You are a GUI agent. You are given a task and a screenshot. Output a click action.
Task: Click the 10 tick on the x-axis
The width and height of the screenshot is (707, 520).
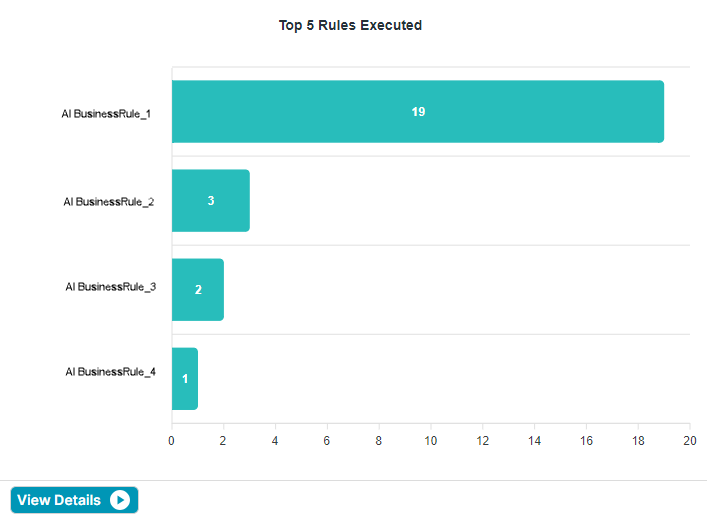(431, 441)
